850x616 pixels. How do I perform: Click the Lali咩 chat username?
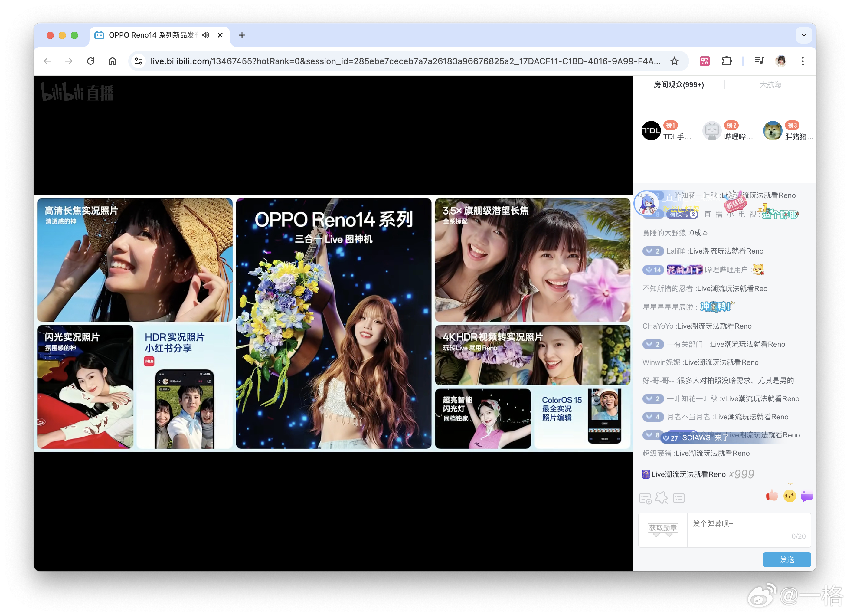676,251
